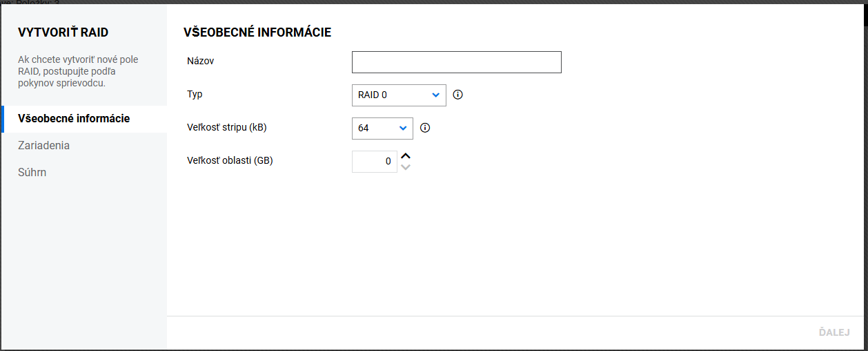
Task: Click the Veľkosť oblasti (GB) label
Action: tap(230, 160)
